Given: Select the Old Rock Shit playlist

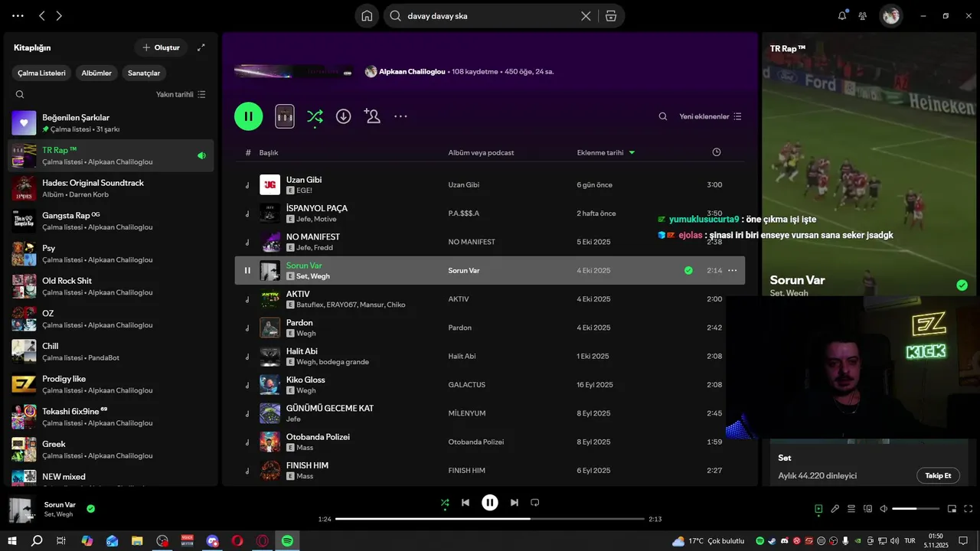Looking at the screenshot, I should (x=111, y=286).
